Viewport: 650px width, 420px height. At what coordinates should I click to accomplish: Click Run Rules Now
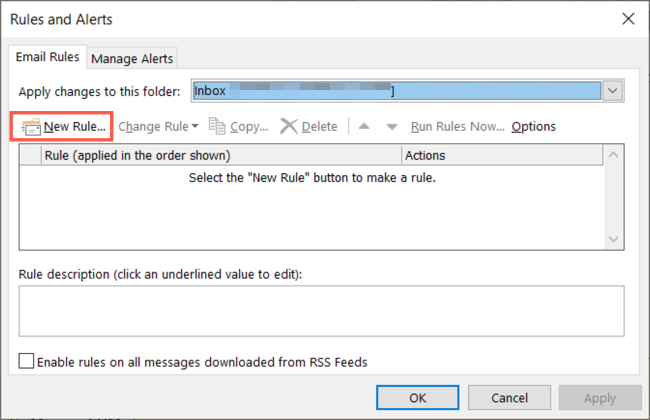pyautogui.click(x=457, y=127)
